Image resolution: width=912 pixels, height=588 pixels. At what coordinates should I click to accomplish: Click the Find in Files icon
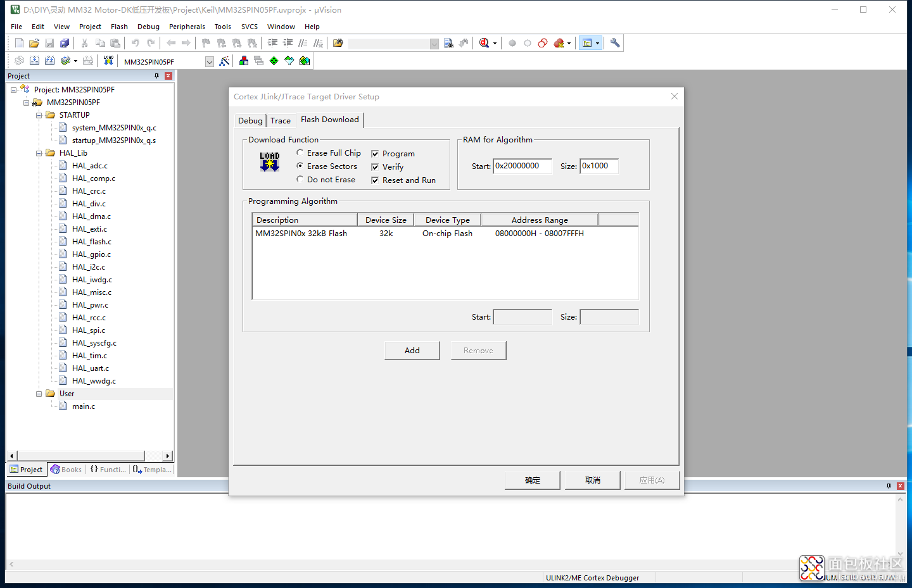[448, 43]
